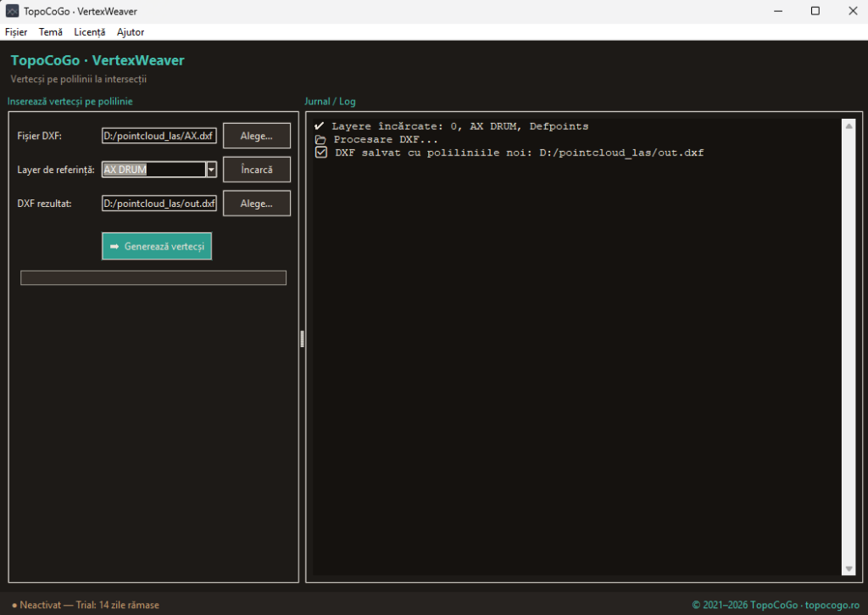Select the AX DRUM combo box text
The height and width of the screenshot is (615, 868).
pos(154,170)
